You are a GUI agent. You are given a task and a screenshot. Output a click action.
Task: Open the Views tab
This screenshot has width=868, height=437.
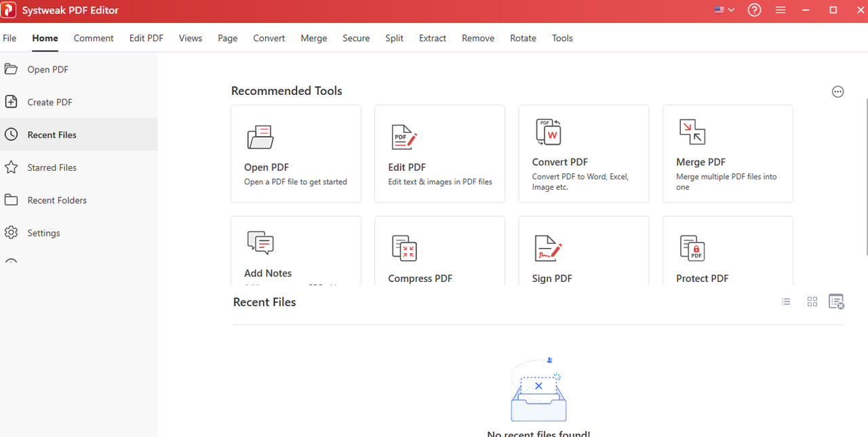191,38
